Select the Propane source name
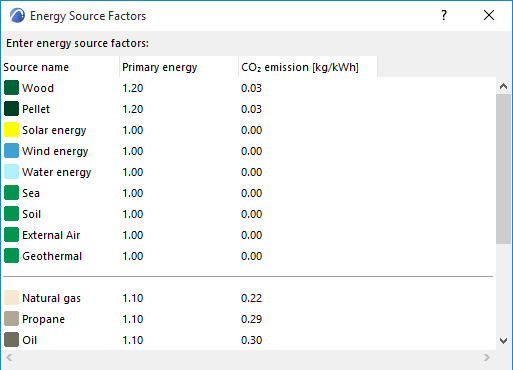Viewport: 513px width, 370px height. 43,319
